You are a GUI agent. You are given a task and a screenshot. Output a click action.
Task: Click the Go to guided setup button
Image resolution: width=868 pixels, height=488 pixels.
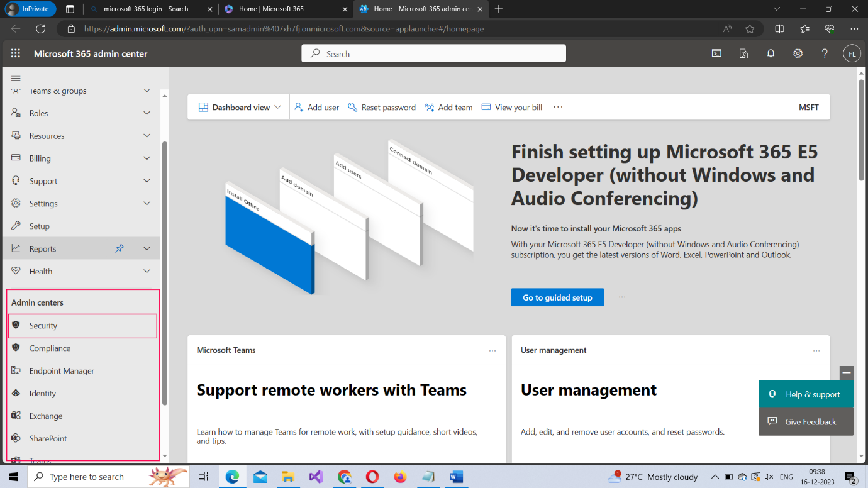point(557,297)
